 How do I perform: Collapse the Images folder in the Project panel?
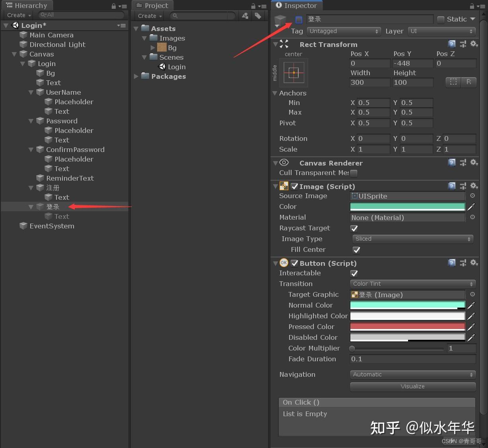[x=144, y=38]
